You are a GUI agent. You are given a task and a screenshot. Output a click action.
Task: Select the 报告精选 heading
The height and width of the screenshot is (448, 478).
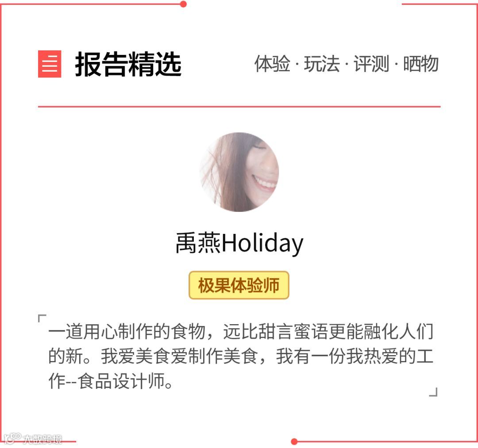(x=128, y=64)
